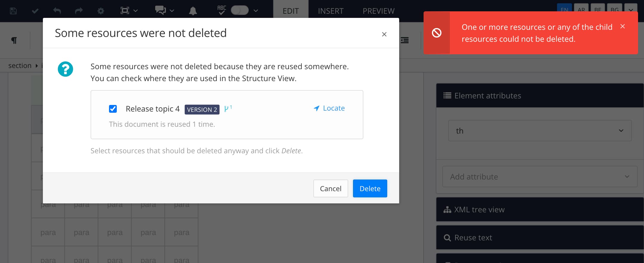Click the notifications bell icon

click(x=193, y=11)
